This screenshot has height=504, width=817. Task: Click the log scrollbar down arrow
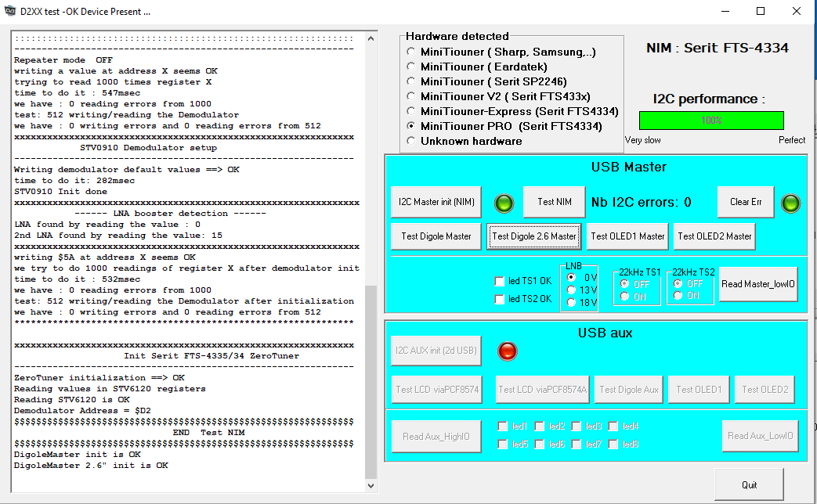pyautogui.click(x=371, y=485)
